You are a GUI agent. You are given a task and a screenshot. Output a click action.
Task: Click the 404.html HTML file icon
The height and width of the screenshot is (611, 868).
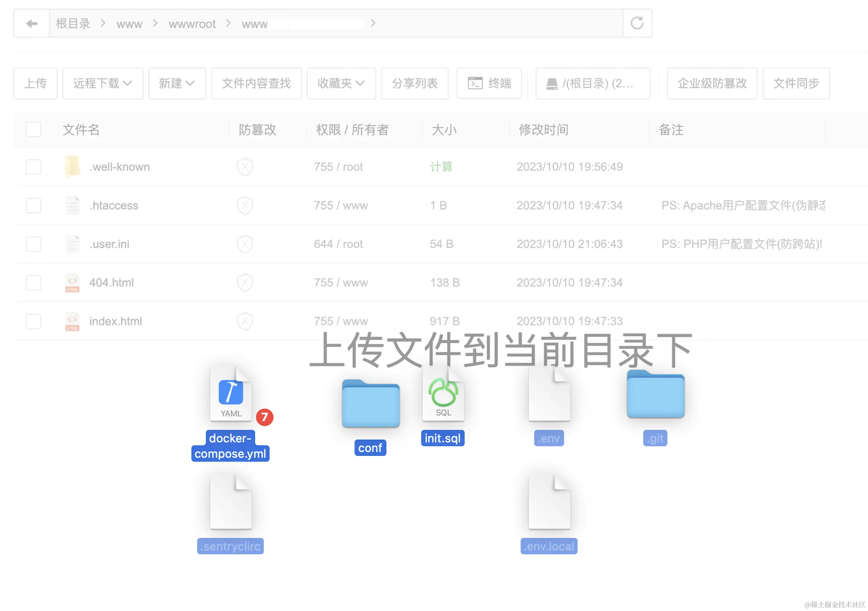coord(72,283)
